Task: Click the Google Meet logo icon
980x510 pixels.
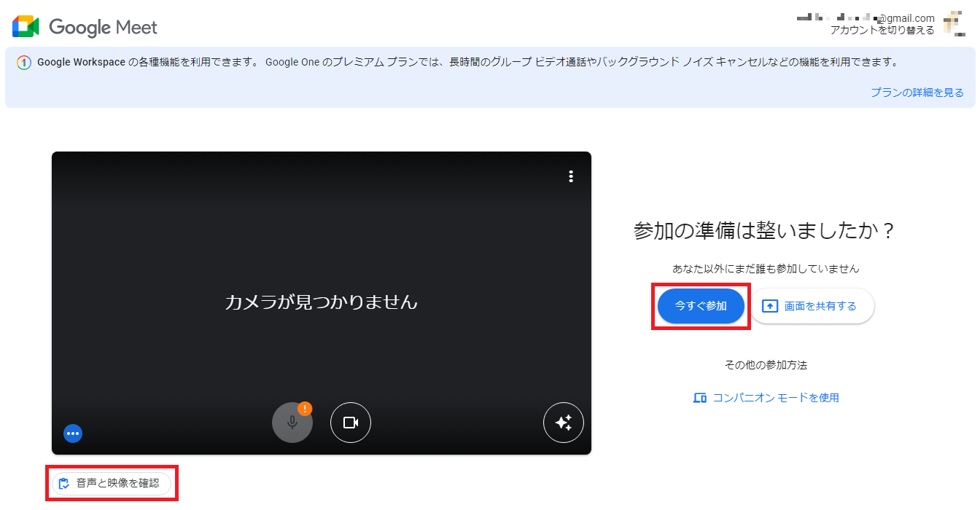Action: [26, 27]
